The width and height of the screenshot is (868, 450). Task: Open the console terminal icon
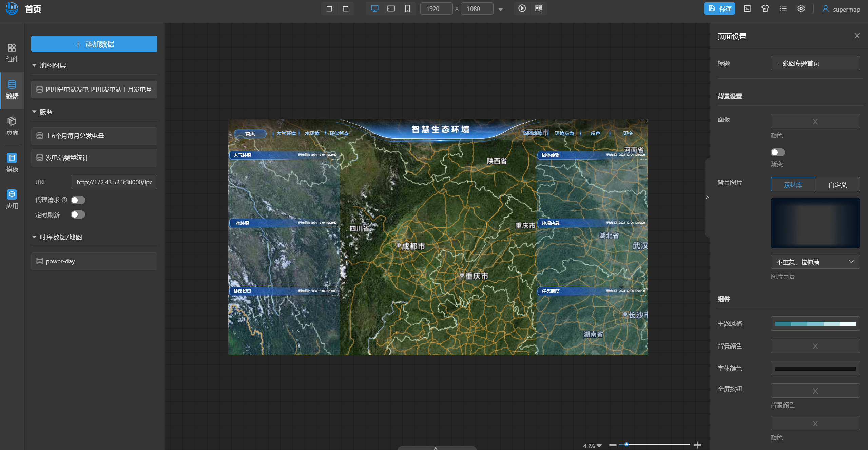tap(747, 8)
